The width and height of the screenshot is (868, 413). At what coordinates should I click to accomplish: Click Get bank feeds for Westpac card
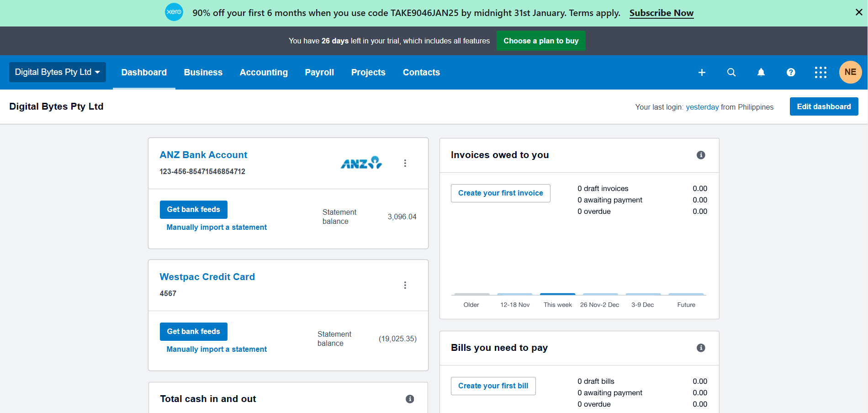(x=193, y=331)
